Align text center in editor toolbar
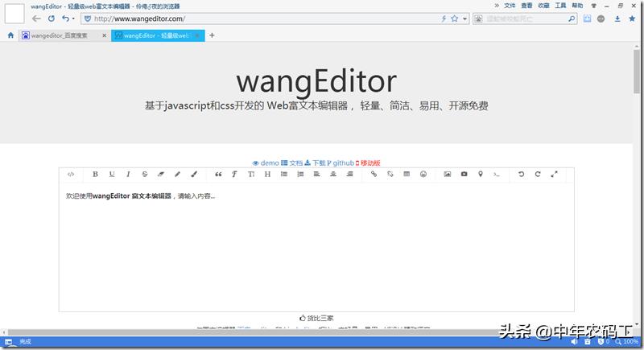Viewport: 644px width, 350px height. (333, 175)
